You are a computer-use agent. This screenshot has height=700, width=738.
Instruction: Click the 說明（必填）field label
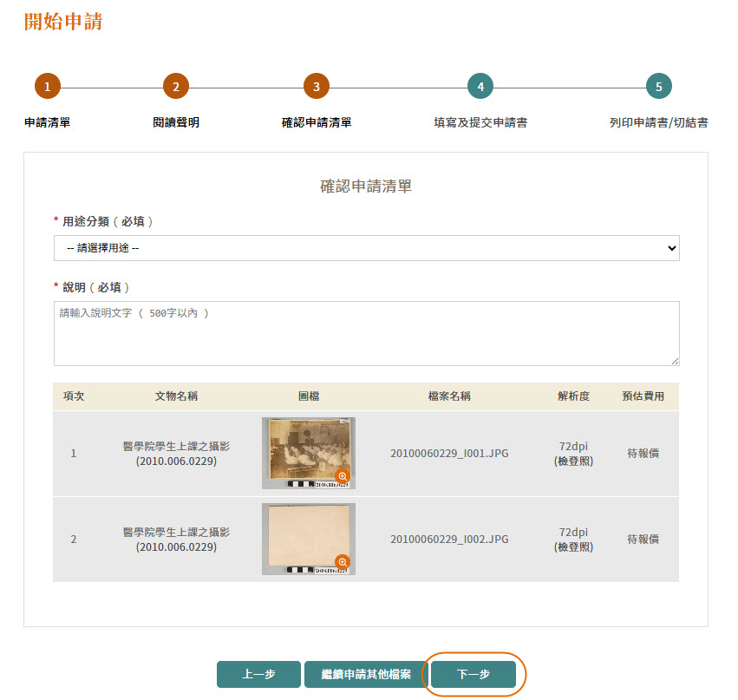coord(96,287)
